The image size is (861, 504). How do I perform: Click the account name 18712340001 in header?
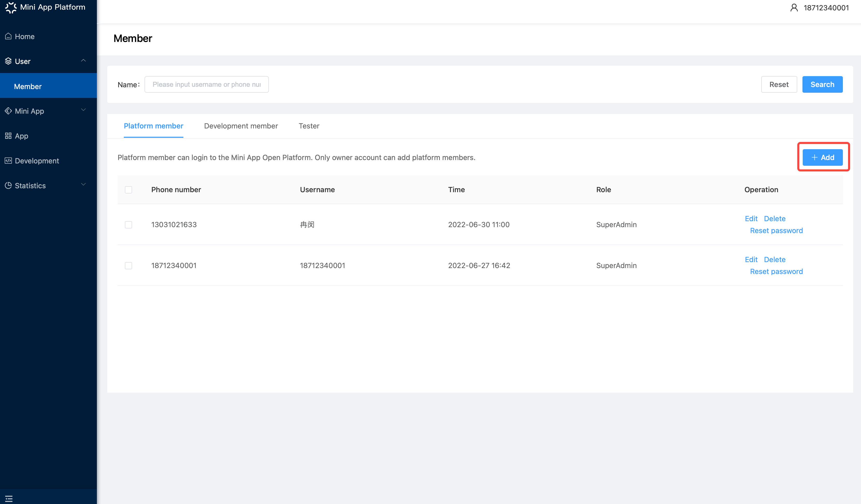pos(826,8)
